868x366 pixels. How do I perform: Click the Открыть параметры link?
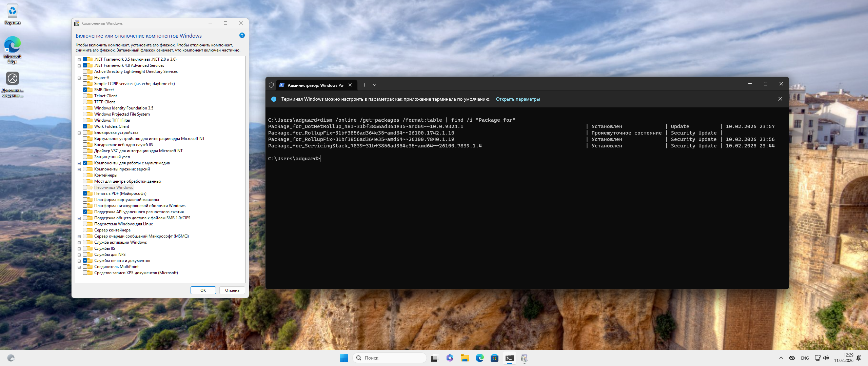pos(517,99)
